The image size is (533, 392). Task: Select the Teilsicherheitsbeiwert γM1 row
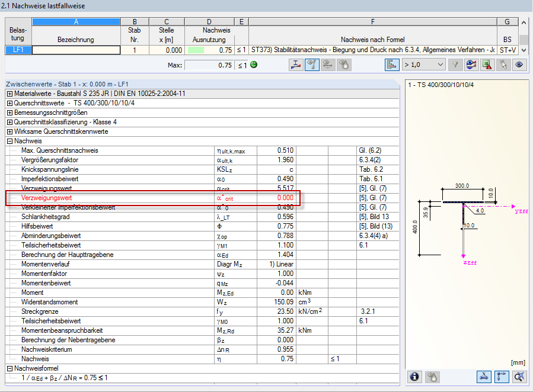click(202, 245)
